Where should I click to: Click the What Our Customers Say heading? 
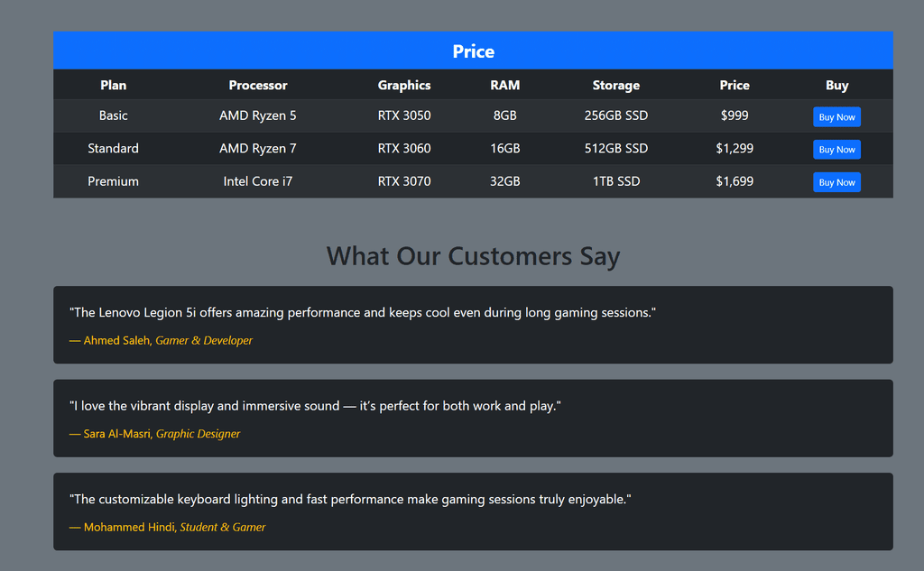click(x=473, y=256)
